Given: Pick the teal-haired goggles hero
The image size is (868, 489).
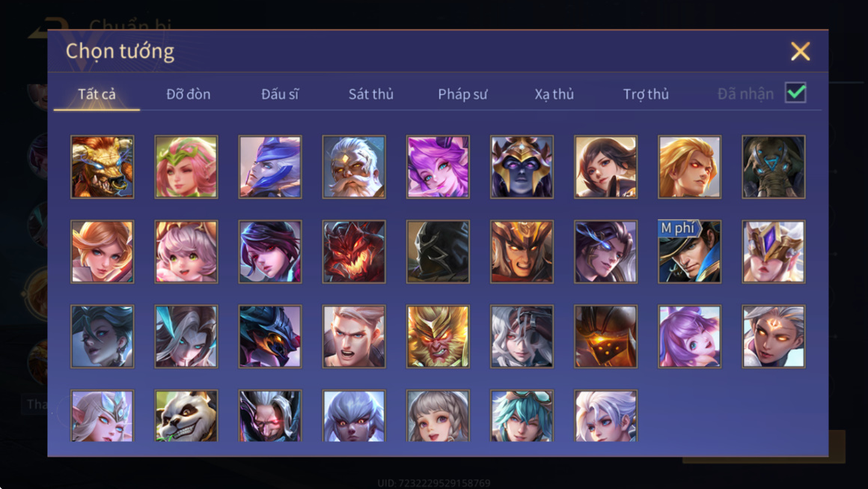Looking at the screenshot, I should coord(522,416).
